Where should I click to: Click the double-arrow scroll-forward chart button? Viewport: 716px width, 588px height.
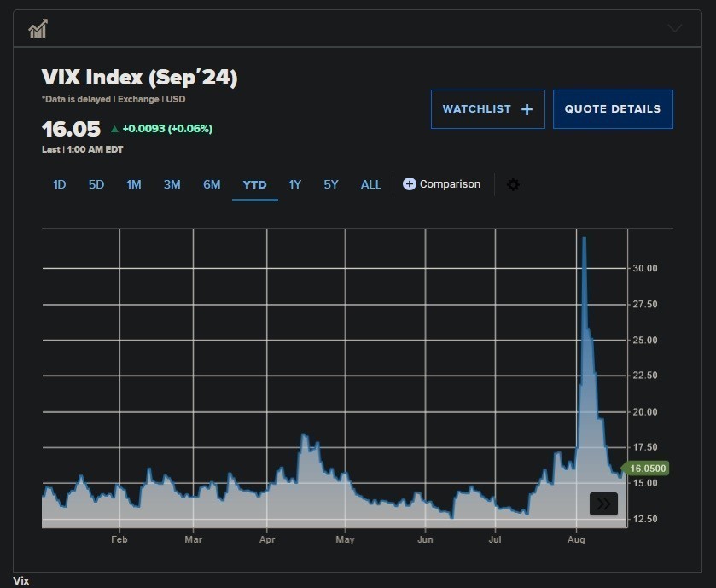pos(603,504)
